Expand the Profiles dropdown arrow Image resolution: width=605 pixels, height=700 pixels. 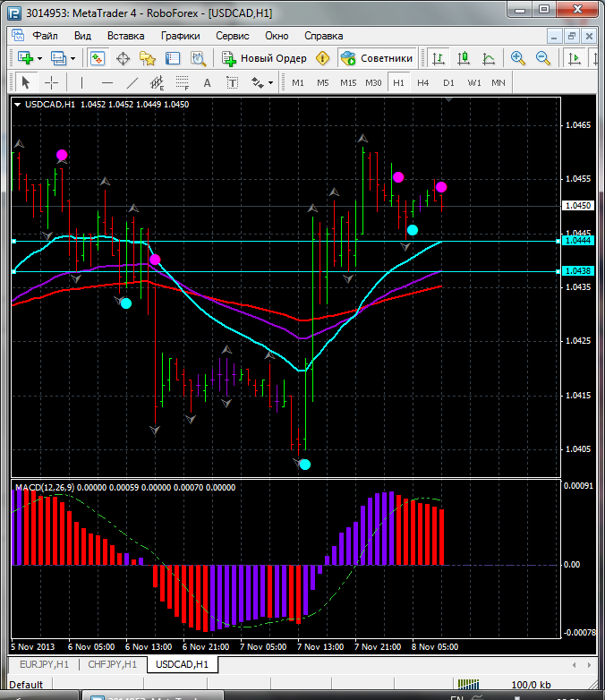coord(72,58)
